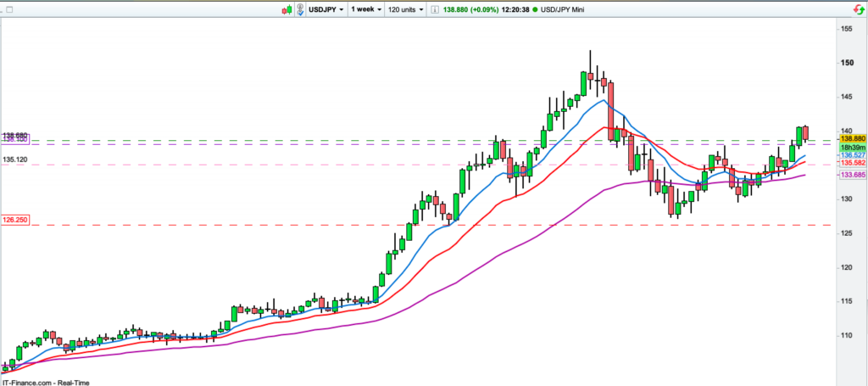Click the green market status dot
The image size is (868, 386).
(x=535, y=8)
